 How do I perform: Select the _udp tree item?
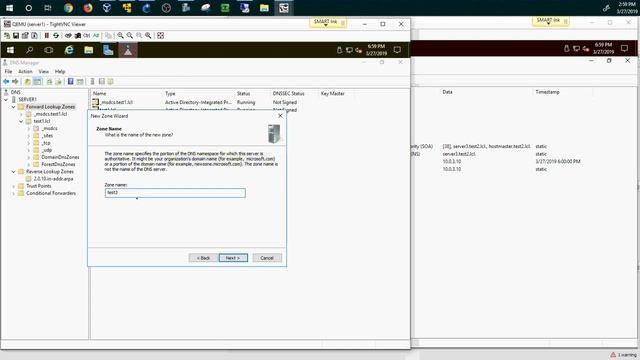tap(47, 150)
